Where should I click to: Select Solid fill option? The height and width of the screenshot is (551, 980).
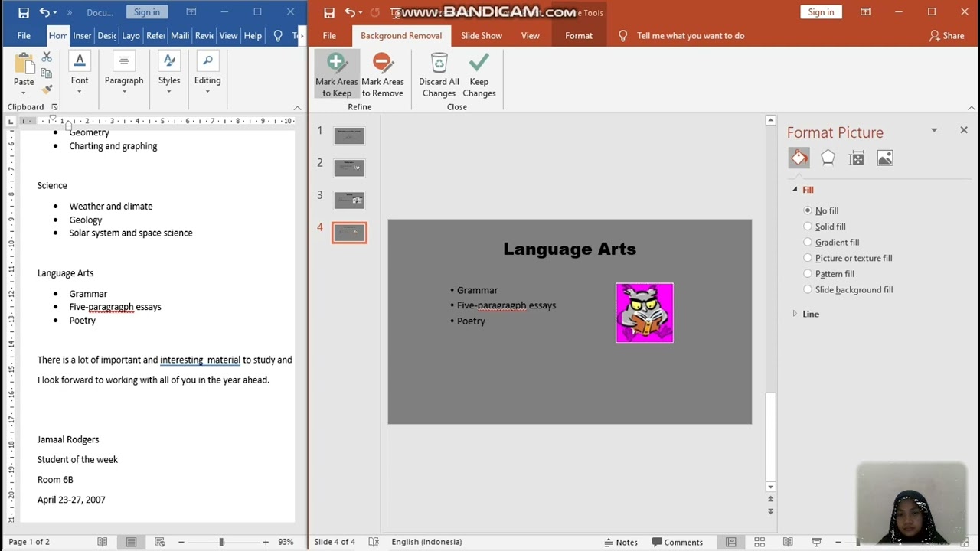[x=825, y=227]
